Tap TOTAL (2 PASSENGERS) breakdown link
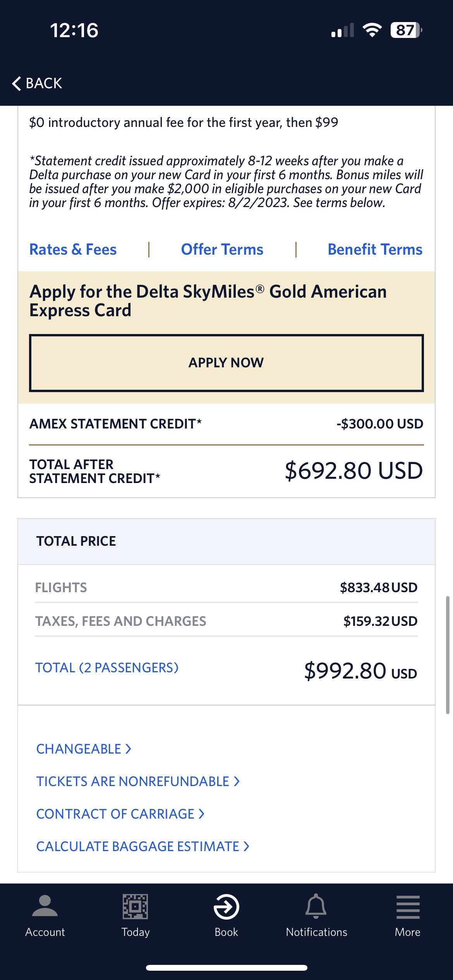This screenshot has width=453, height=980. (x=107, y=668)
